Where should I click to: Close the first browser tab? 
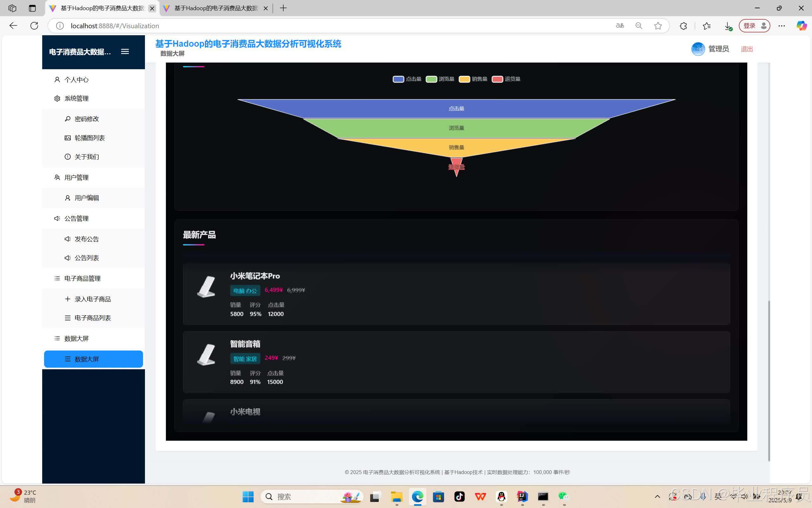pyautogui.click(x=152, y=8)
